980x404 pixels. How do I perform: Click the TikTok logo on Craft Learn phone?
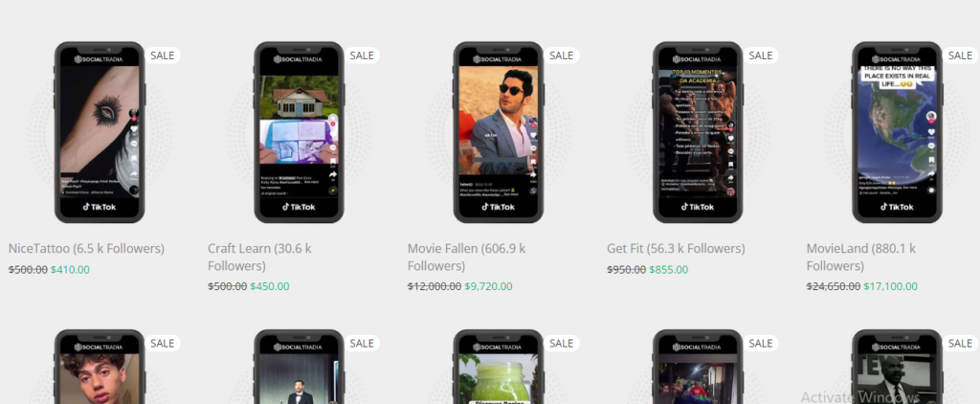point(299,207)
